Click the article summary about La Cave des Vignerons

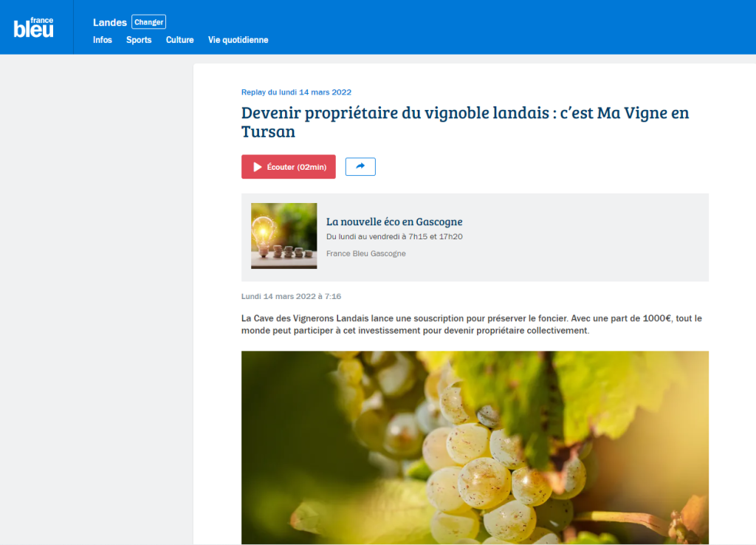(x=472, y=325)
